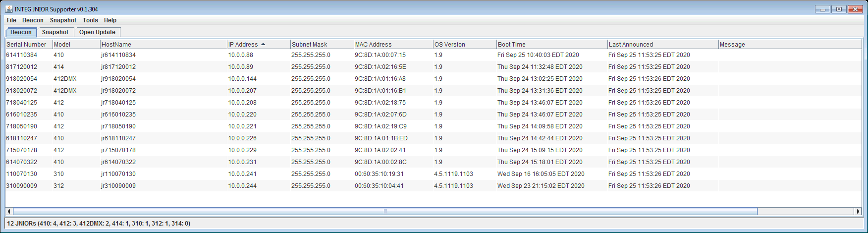Screen dimensions: 868x233
Task: Switch to the Snapshot tab
Action: tap(55, 32)
